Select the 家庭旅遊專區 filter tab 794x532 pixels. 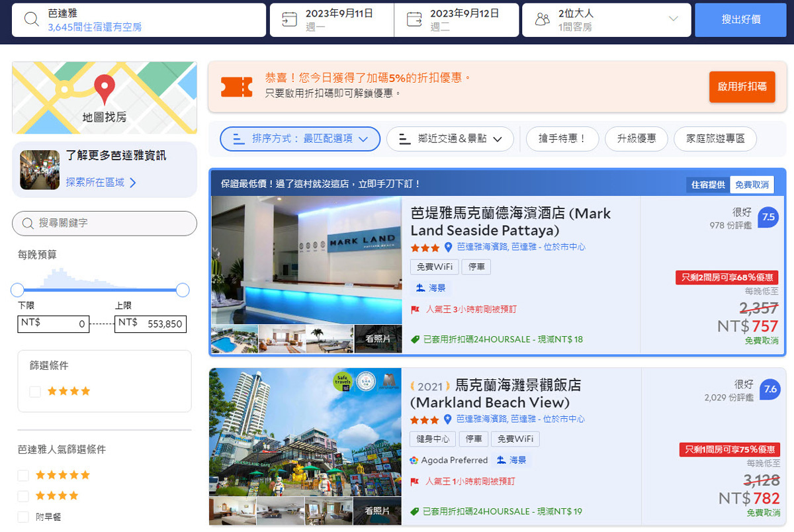(715, 139)
